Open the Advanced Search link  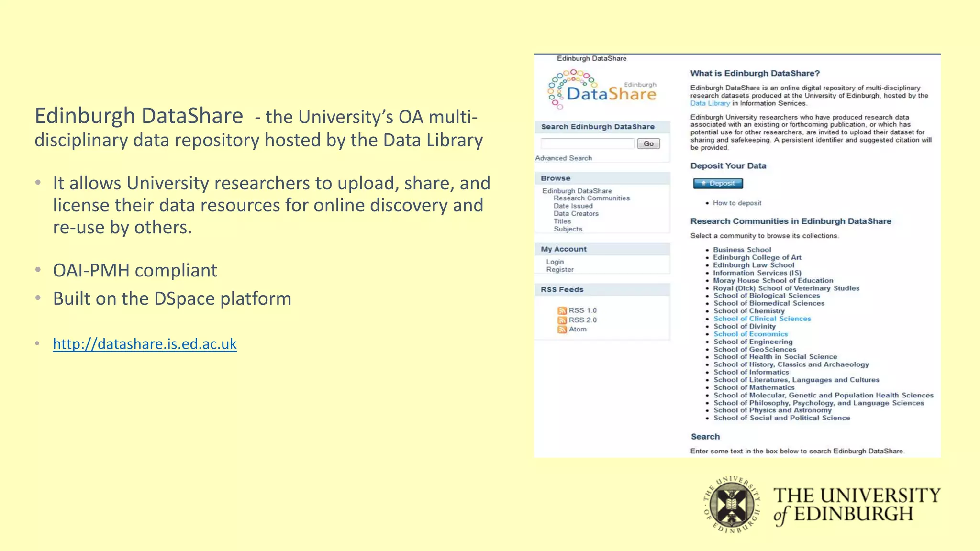pos(564,158)
